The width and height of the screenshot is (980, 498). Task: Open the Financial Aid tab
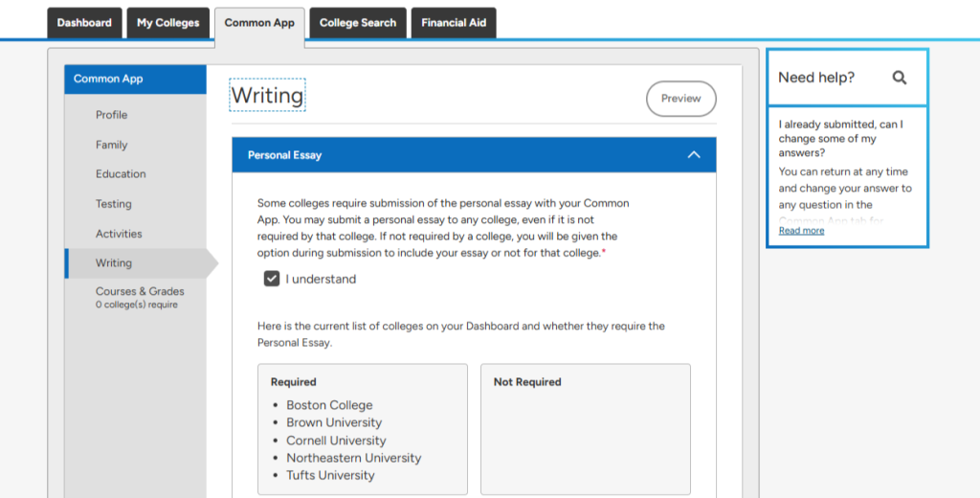[453, 23]
